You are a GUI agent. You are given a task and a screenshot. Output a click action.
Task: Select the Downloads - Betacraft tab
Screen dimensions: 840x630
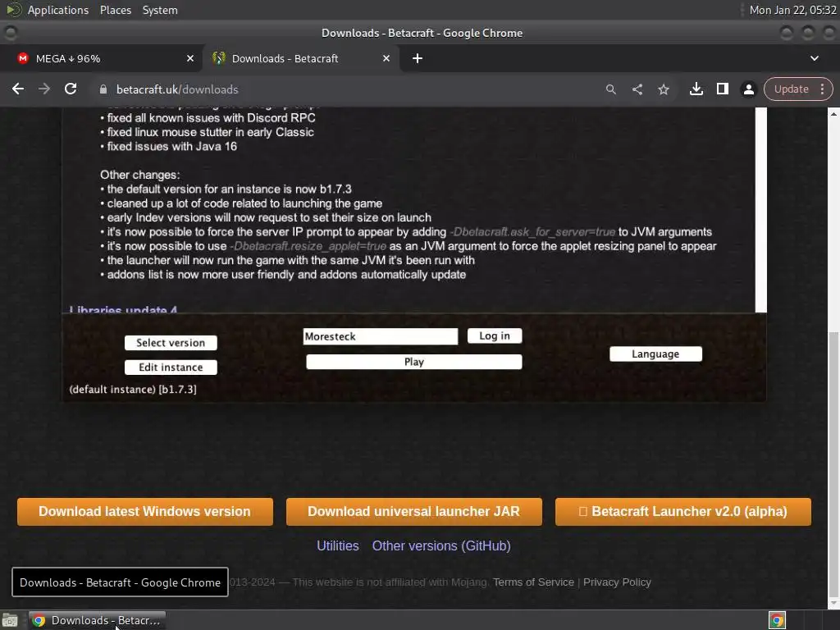click(300, 58)
